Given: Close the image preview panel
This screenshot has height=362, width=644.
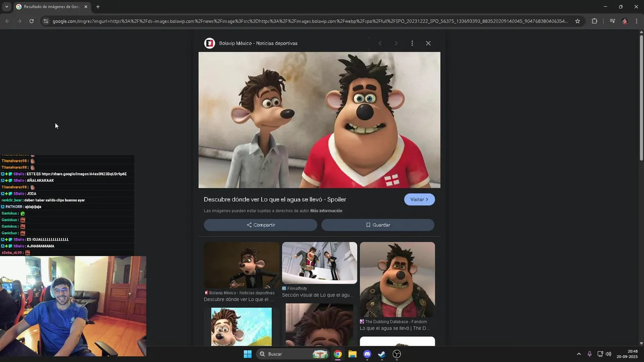Looking at the screenshot, I should [428, 43].
